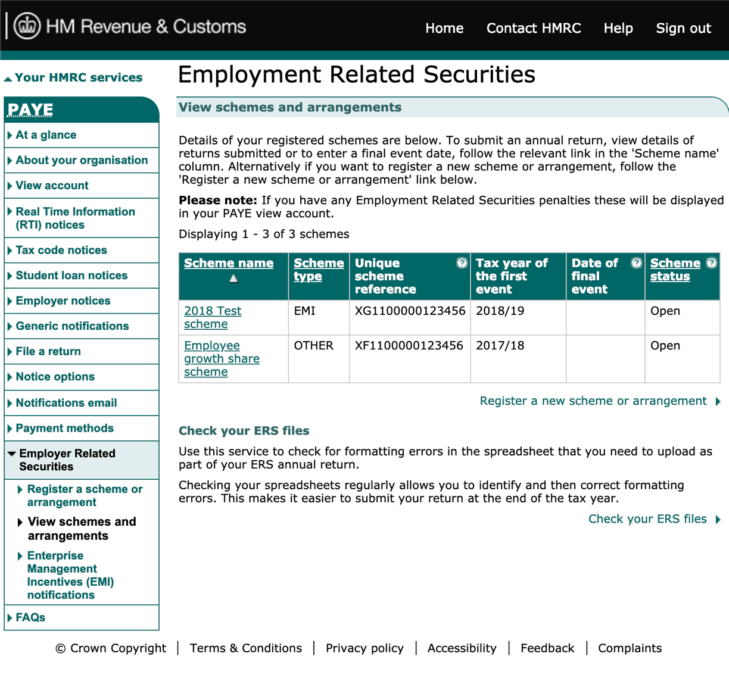Click the Date of final event help icon
This screenshot has width=729, height=700.
[x=635, y=262]
